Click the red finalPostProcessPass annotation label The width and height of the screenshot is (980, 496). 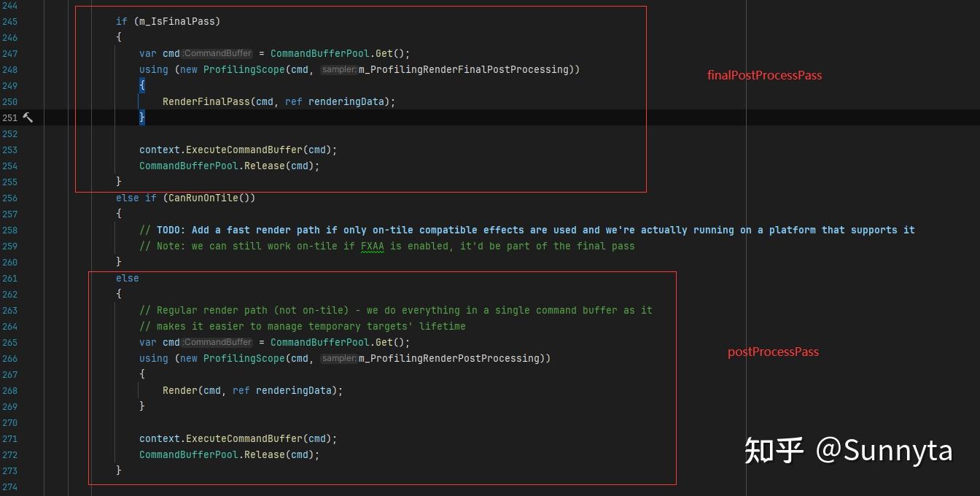click(x=764, y=75)
